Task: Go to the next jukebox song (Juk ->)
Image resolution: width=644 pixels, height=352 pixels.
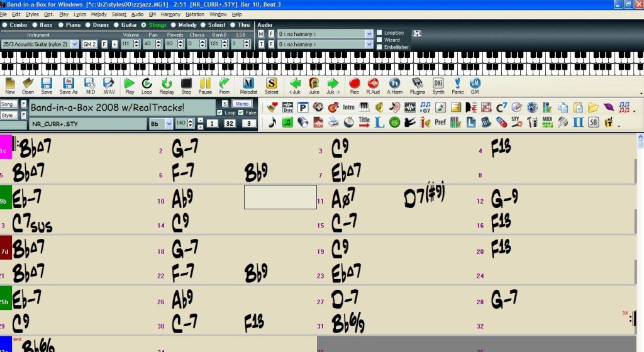Action: [333, 85]
